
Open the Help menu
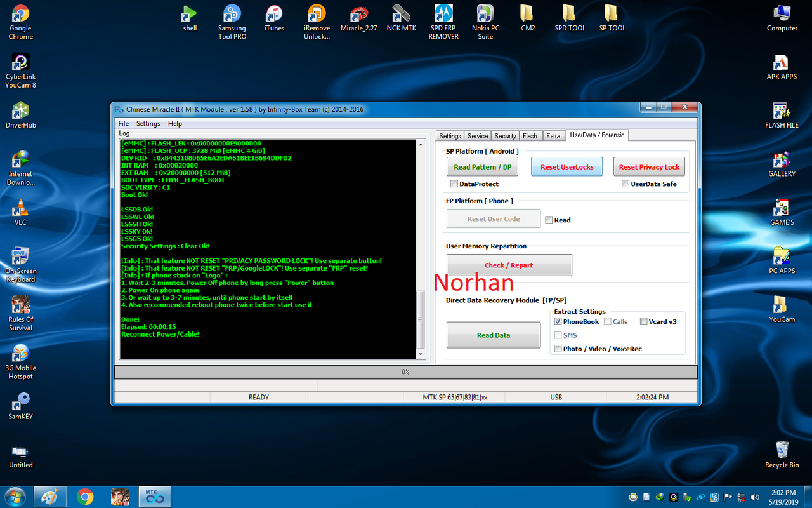175,124
